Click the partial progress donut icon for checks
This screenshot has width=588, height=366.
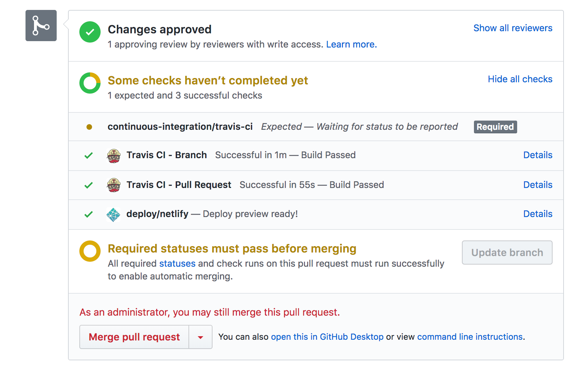(90, 83)
